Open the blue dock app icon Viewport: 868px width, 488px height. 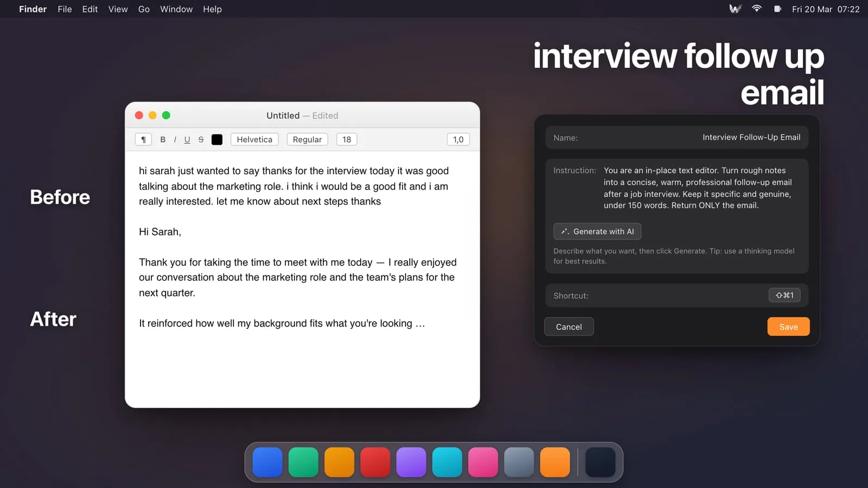coord(267,462)
